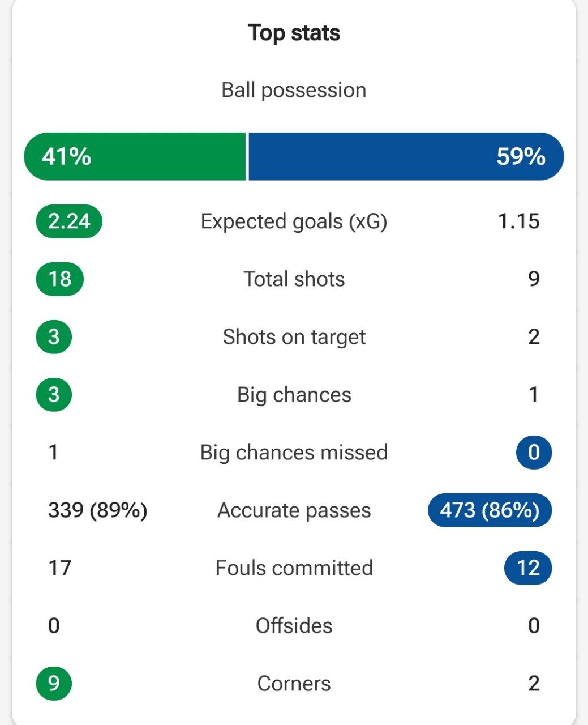The width and height of the screenshot is (588, 725).
Task: Select the Accurate passes label
Action: (294, 510)
